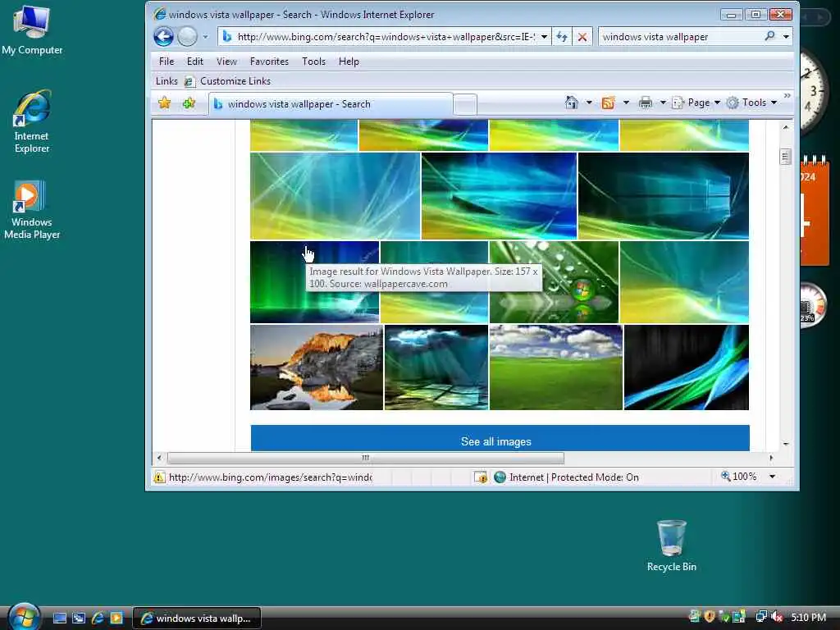840x630 pixels.
Task: Open the Edit menu
Action: (x=195, y=62)
